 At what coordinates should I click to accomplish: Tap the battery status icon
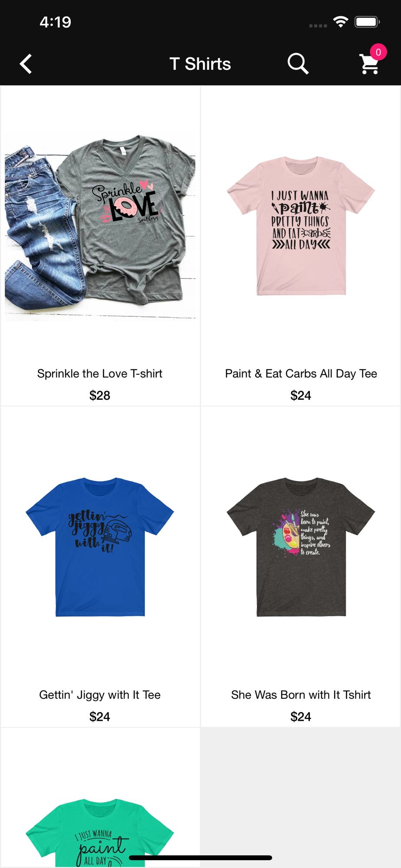[x=367, y=22]
